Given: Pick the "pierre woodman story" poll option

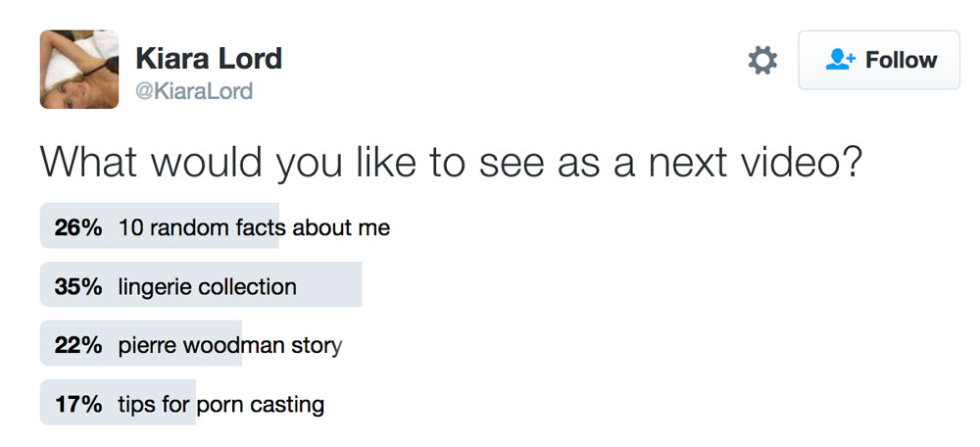Looking at the screenshot, I should (x=230, y=346).
